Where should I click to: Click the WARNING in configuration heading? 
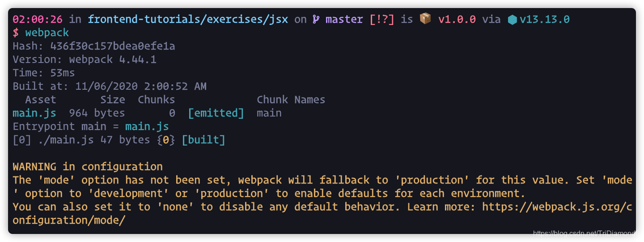pyautogui.click(x=88, y=167)
